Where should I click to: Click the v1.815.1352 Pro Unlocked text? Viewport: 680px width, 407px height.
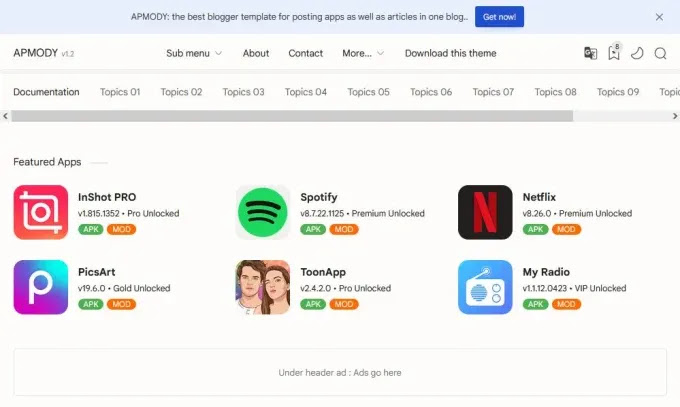tap(128, 213)
